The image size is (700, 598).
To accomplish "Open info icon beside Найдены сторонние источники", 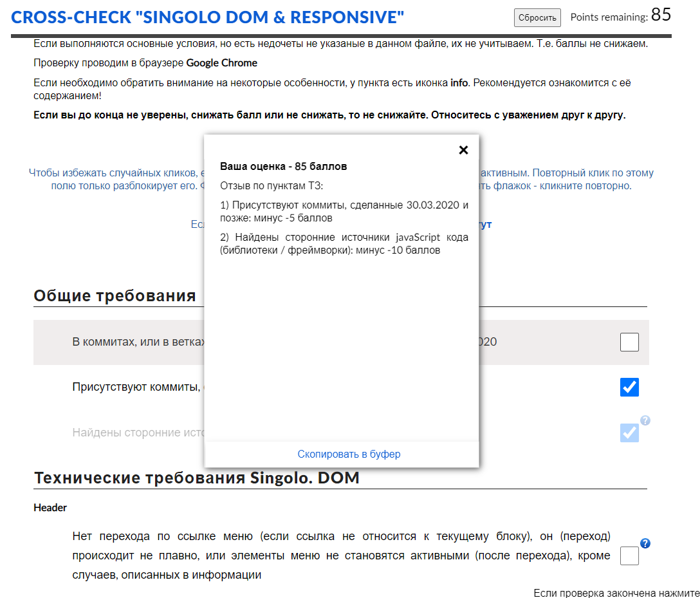I will click(645, 420).
